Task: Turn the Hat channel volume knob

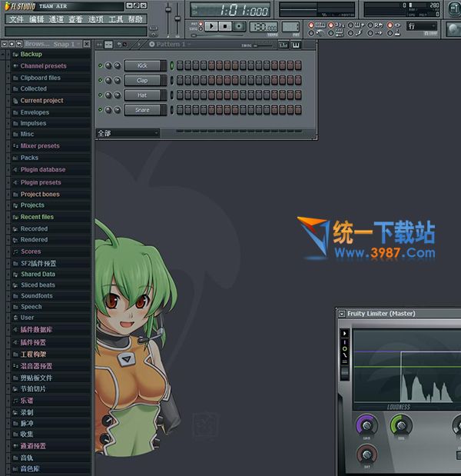Action: point(118,95)
